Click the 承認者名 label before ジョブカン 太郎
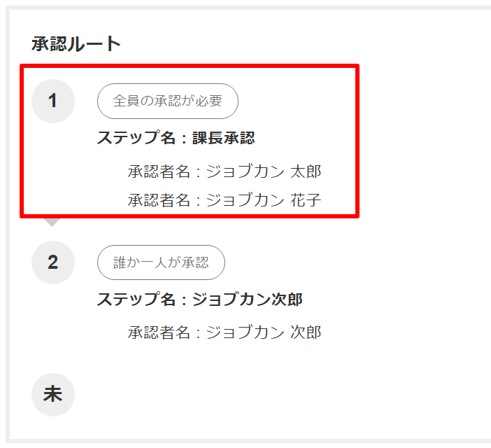 159,172
